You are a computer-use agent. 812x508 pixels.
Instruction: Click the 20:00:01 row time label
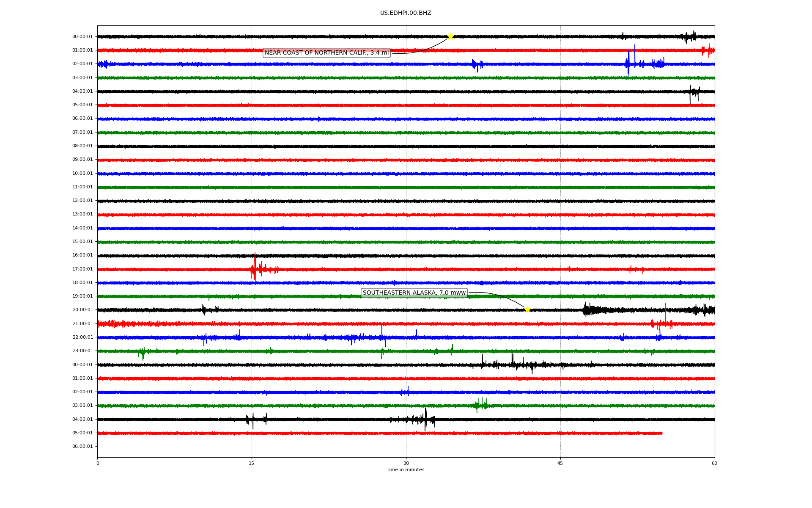(x=82, y=310)
